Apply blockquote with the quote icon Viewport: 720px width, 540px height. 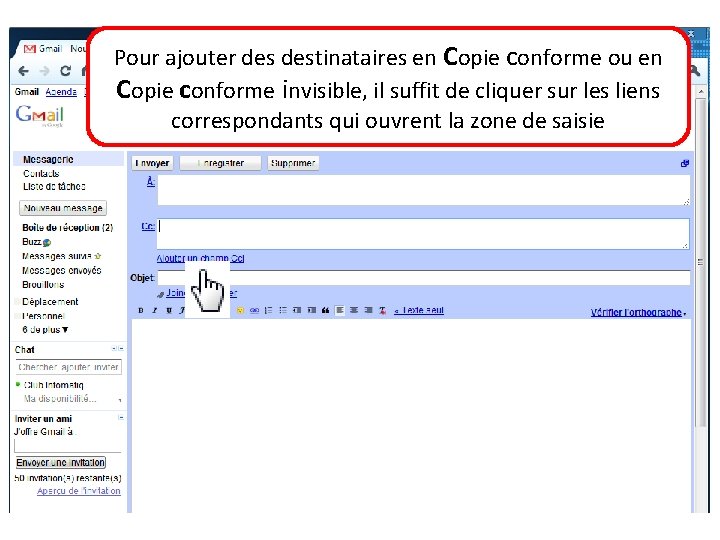tap(326, 310)
